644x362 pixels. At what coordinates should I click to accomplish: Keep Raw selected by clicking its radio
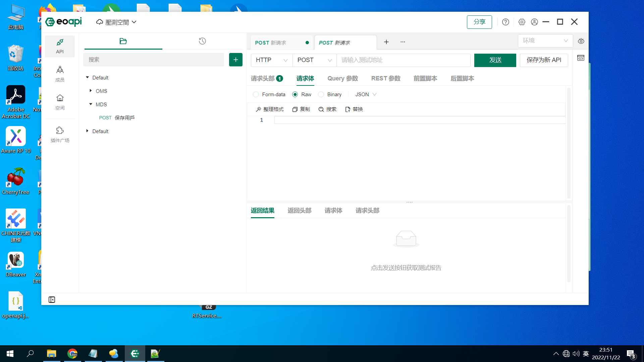click(x=295, y=94)
